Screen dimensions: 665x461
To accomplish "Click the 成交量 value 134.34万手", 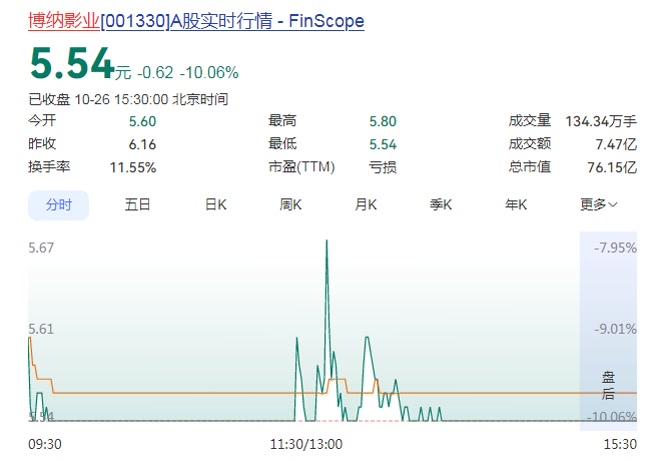I will coord(601,122).
